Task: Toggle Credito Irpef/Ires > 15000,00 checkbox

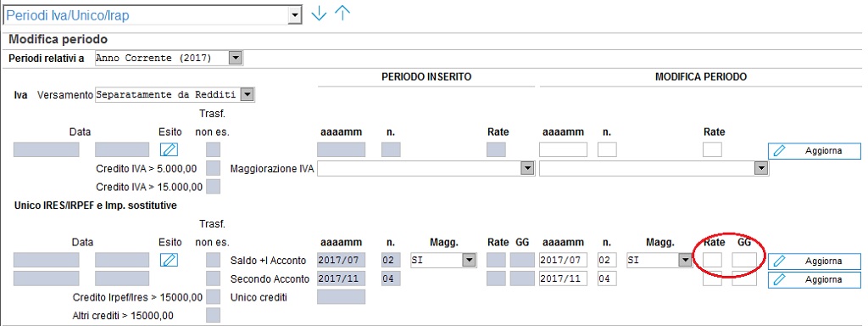Action: [213, 296]
